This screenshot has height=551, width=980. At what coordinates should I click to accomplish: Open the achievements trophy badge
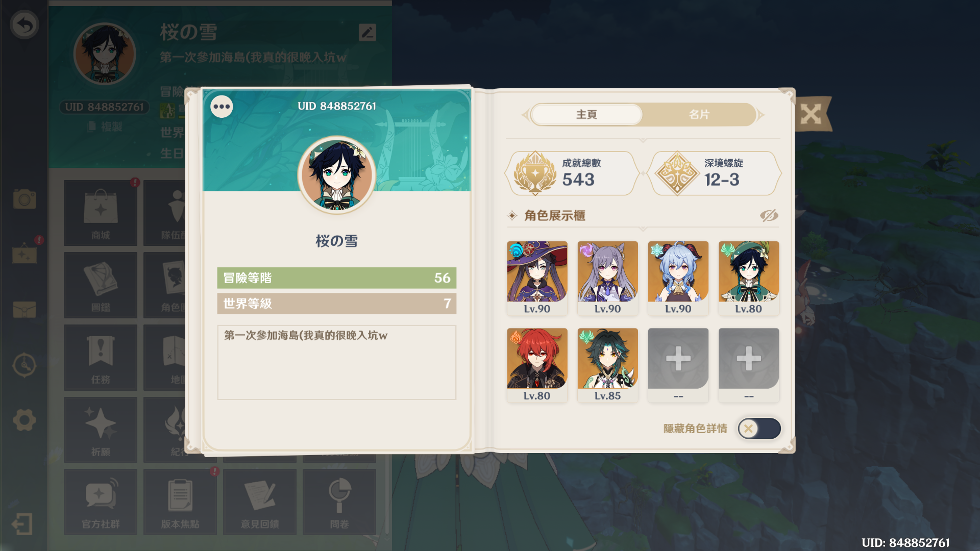coord(572,173)
